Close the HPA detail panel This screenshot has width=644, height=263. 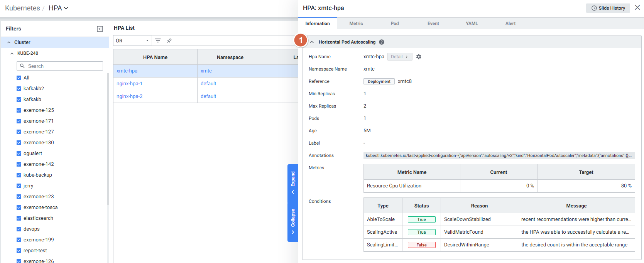coord(637,8)
